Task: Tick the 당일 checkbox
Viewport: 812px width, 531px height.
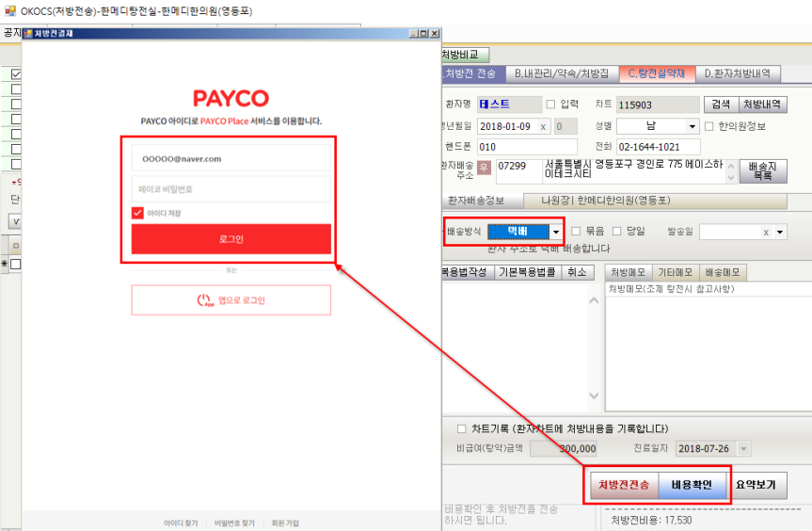Action: pyautogui.click(x=616, y=231)
